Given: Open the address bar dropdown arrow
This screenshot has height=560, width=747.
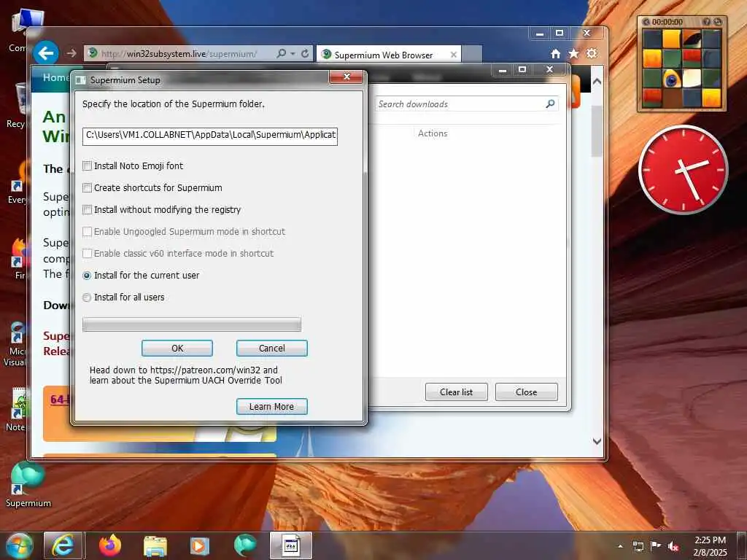Looking at the screenshot, I should click(293, 54).
